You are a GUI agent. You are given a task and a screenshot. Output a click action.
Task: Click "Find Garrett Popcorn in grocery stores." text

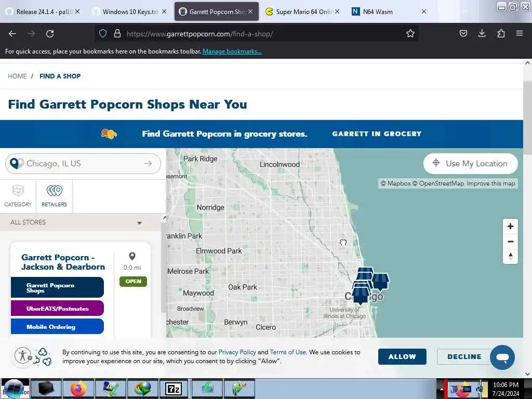224,134
